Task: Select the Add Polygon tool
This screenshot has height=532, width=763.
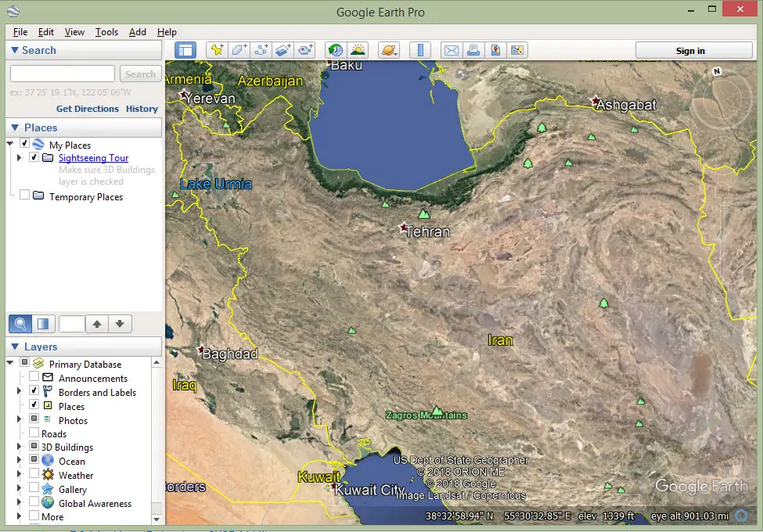Action: click(x=239, y=50)
